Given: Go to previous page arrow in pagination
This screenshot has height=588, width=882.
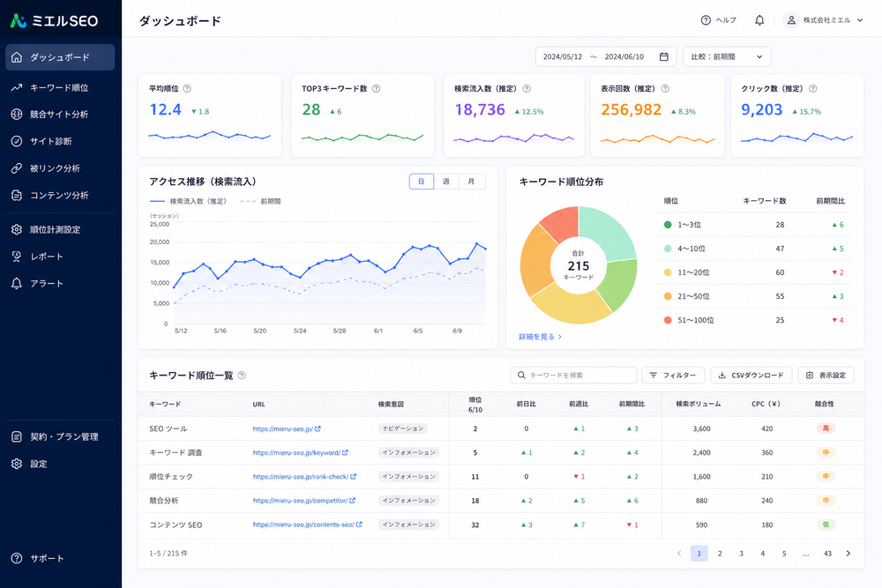Looking at the screenshot, I should click(x=679, y=554).
